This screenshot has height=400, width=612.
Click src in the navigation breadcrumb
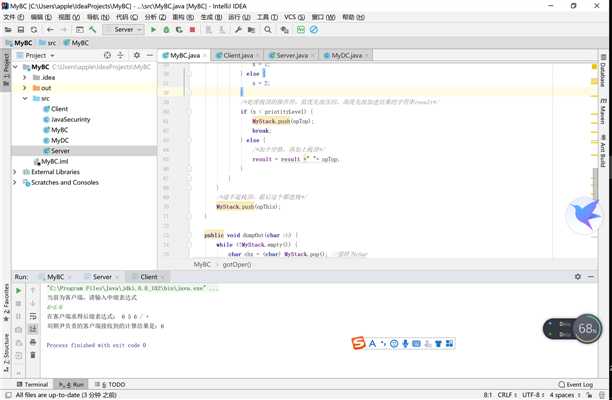[47, 43]
